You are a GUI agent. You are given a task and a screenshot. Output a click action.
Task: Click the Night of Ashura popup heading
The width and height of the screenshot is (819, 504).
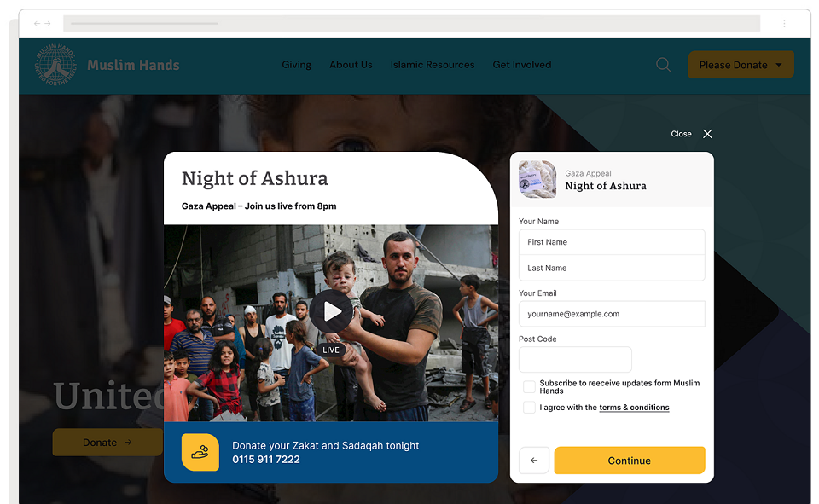(x=255, y=178)
